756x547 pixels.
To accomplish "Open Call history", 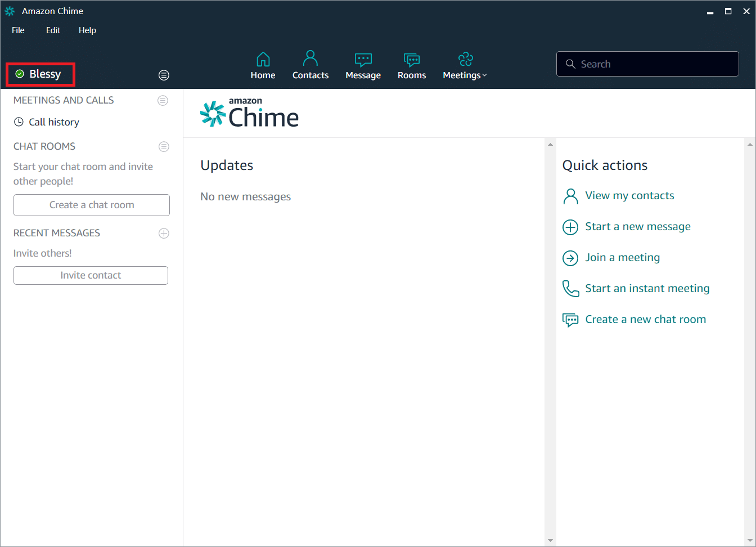I will [47, 122].
